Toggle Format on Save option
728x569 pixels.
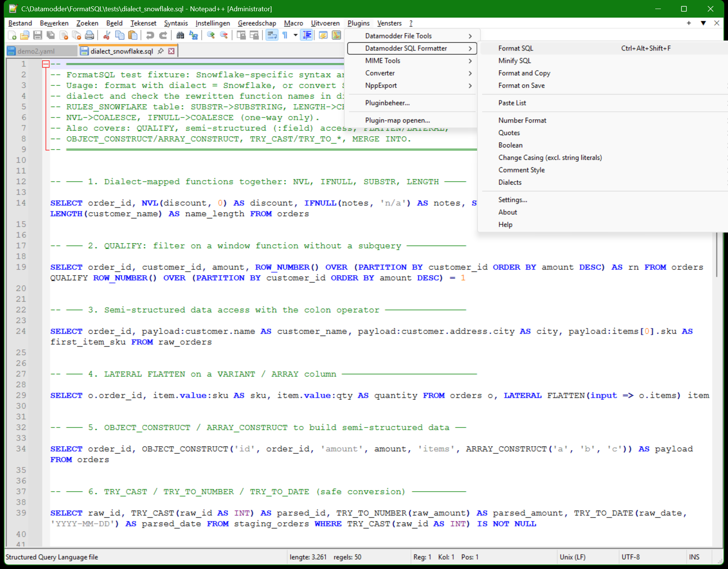pos(604,86)
